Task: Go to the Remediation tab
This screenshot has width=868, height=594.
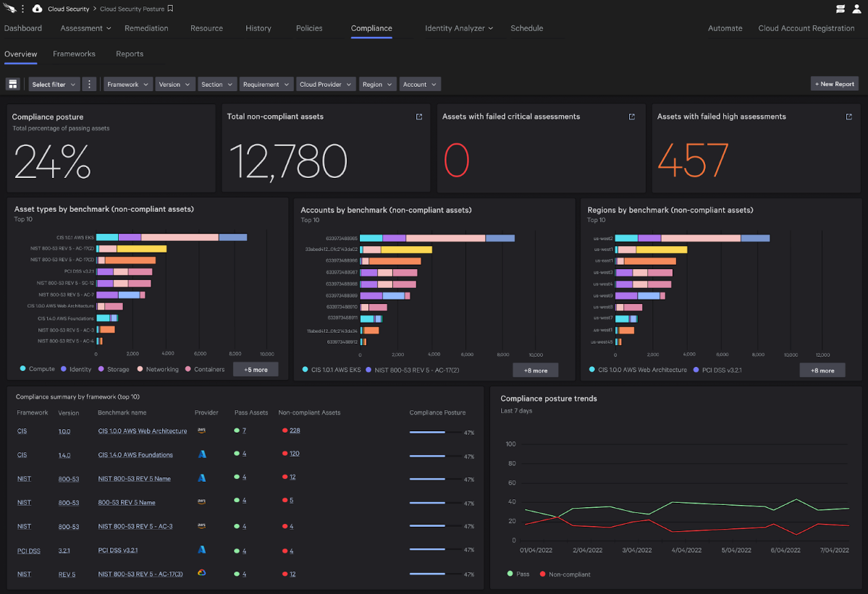Action: tap(146, 28)
